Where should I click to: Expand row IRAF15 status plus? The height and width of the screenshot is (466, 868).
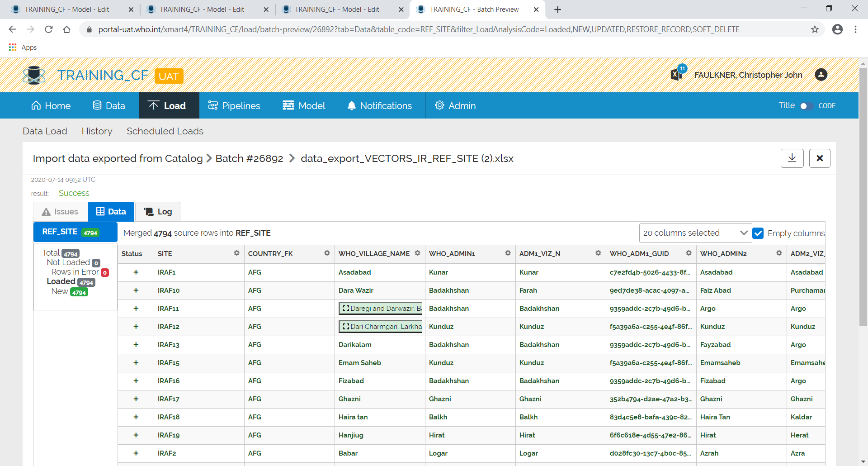[x=136, y=363]
